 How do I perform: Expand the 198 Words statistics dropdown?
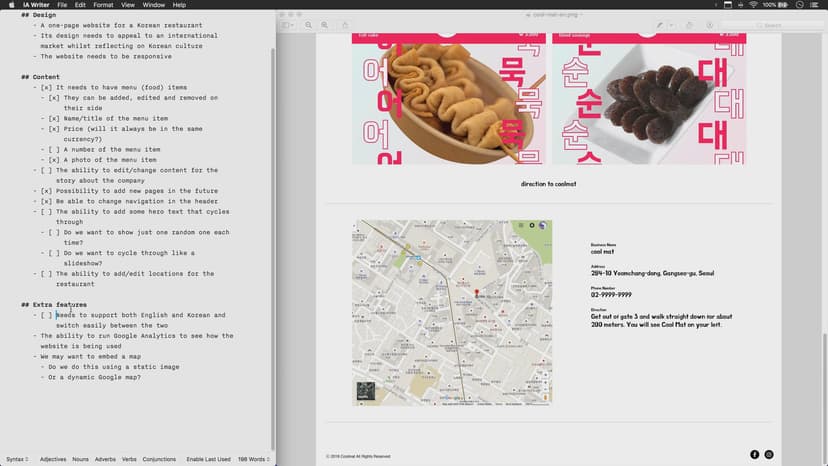click(x=253, y=459)
